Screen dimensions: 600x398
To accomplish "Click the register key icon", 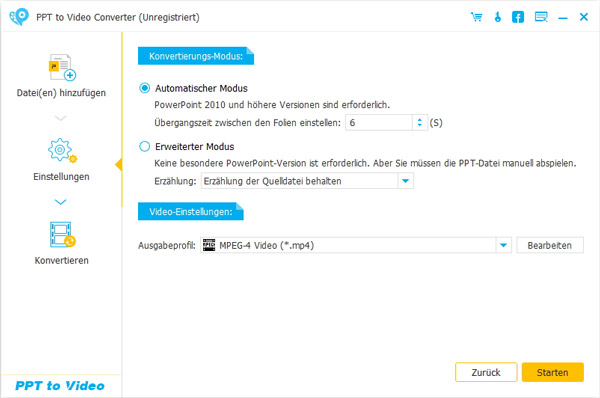I will pos(497,17).
